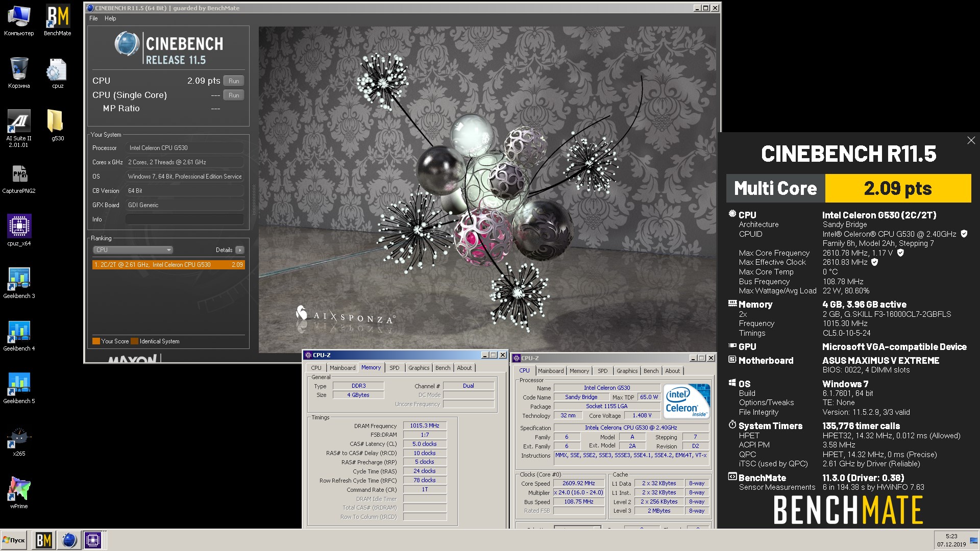Open the Start (Пуск) menu

(14, 540)
